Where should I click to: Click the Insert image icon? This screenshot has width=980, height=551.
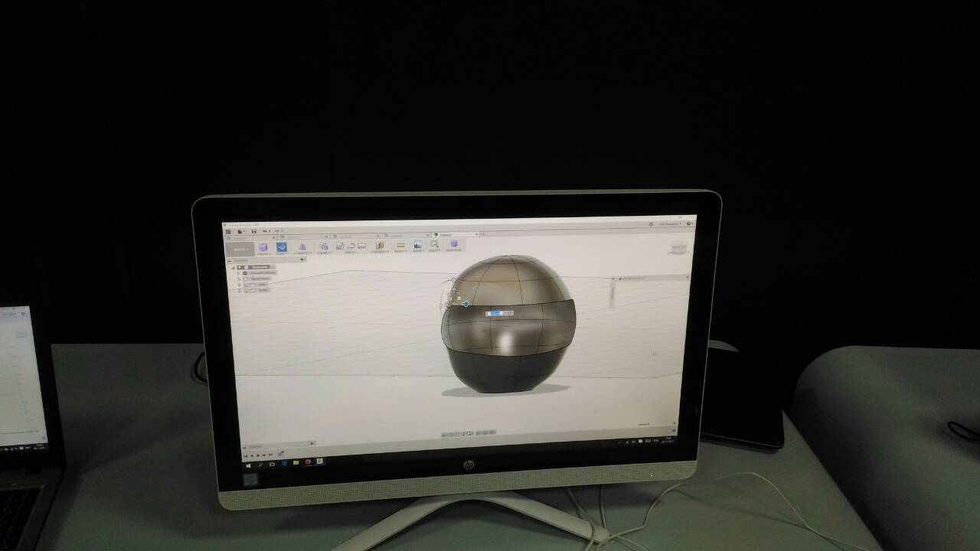pos(418,245)
